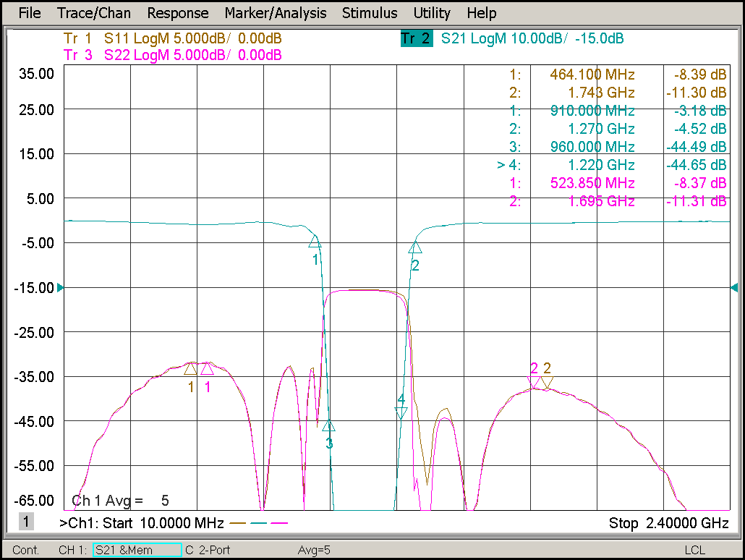Viewport: 745px width, 560px height.
Task: Select active teal marker 4 triangle
Action: 401,412
